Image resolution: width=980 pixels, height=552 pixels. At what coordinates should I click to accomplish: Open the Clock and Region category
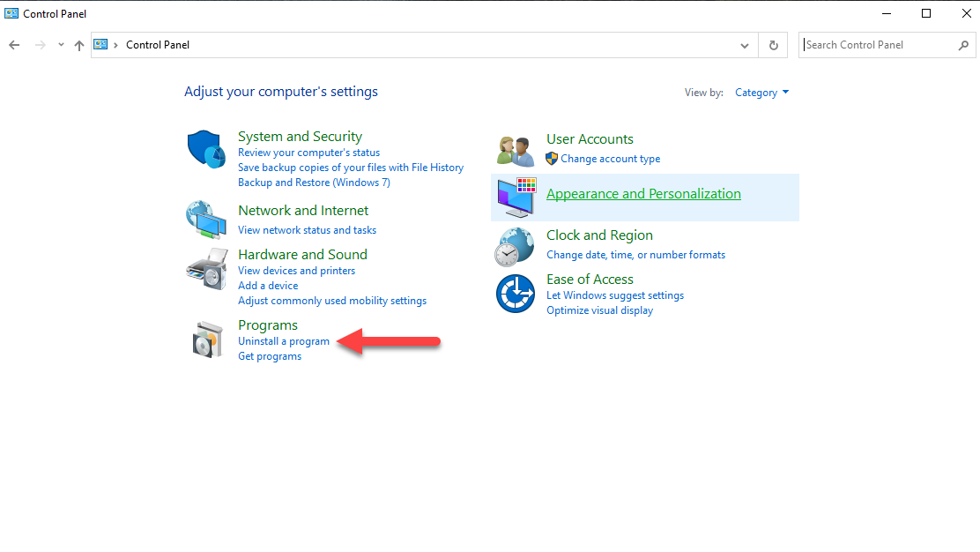coord(599,235)
